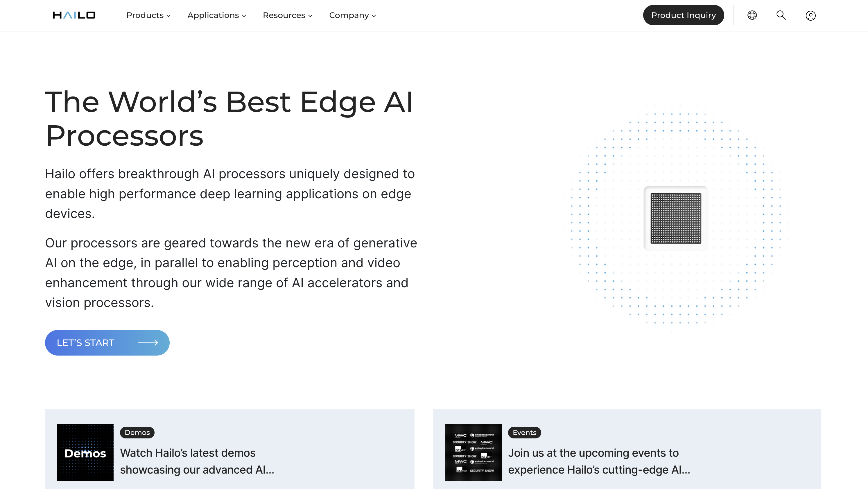The image size is (868, 489).
Task: Click the search magnifier icon
Action: [x=781, y=15]
